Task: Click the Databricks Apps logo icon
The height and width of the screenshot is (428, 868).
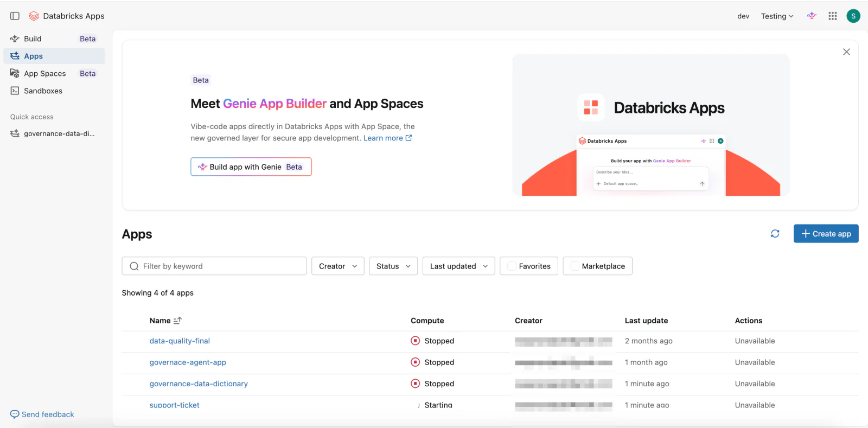Action: (34, 16)
